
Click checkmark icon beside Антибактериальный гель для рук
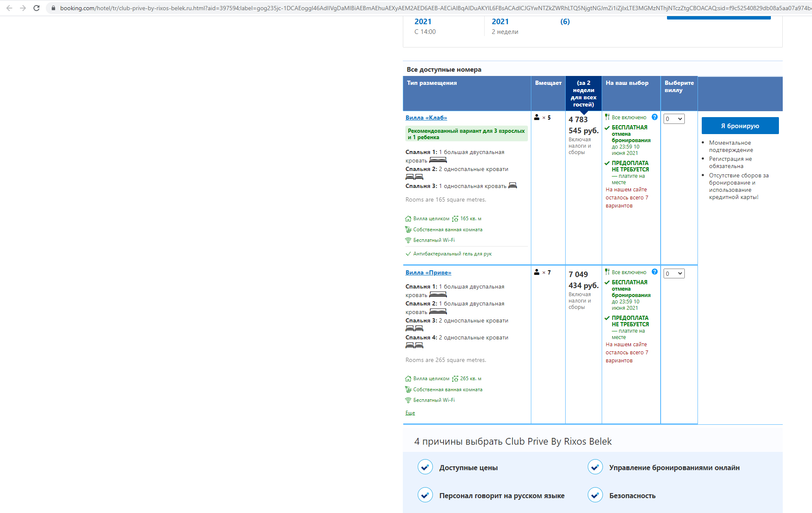tap(408, 254)
